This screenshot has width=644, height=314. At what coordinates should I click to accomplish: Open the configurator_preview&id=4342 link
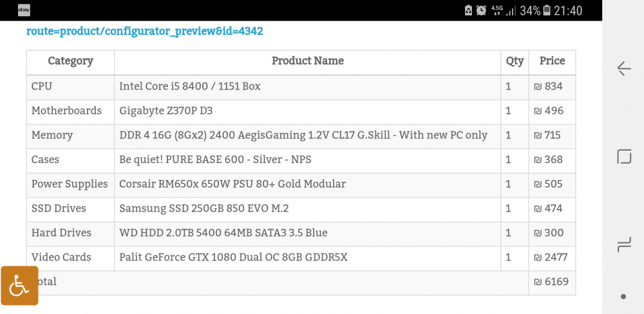pos(144,31)
